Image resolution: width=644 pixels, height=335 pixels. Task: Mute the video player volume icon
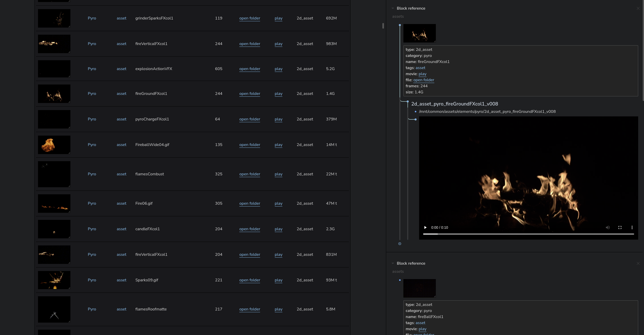point(608,227)
